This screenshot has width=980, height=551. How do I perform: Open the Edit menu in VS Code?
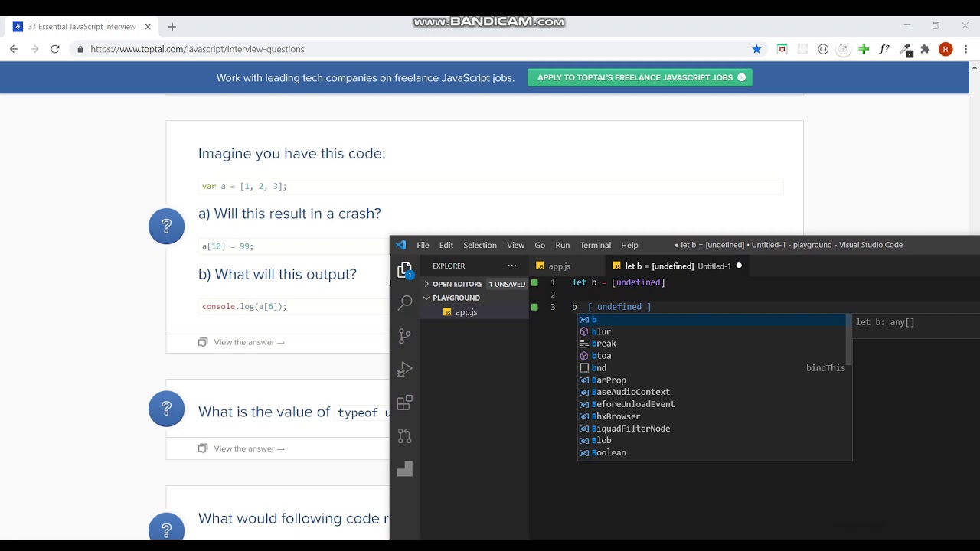coord(446,245)
